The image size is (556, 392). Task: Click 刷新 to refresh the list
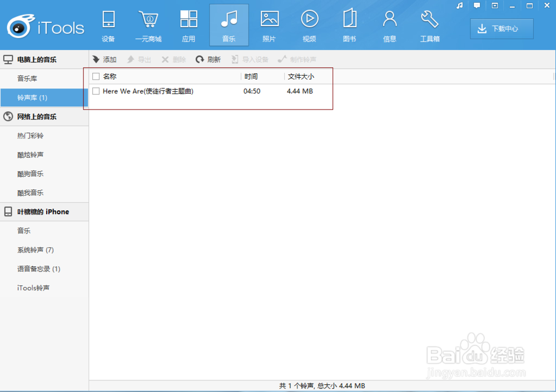pyautogui.click(x=208, y=59)
